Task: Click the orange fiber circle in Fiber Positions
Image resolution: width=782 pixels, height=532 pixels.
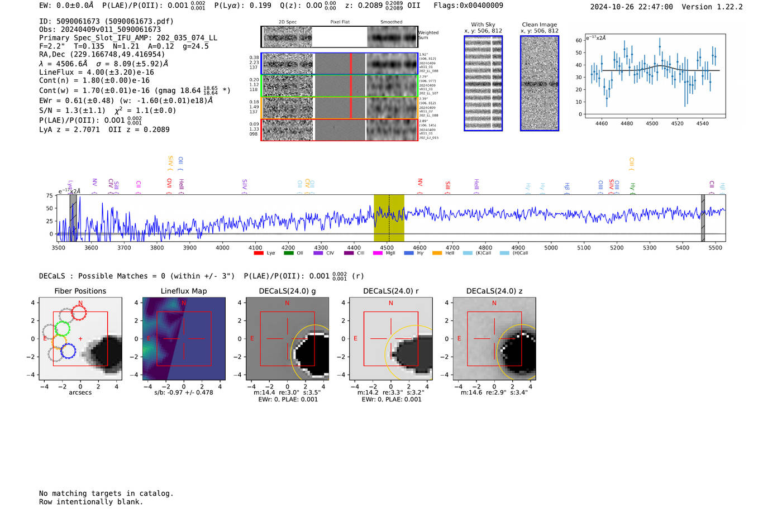Action: click(x=59, y=341)
